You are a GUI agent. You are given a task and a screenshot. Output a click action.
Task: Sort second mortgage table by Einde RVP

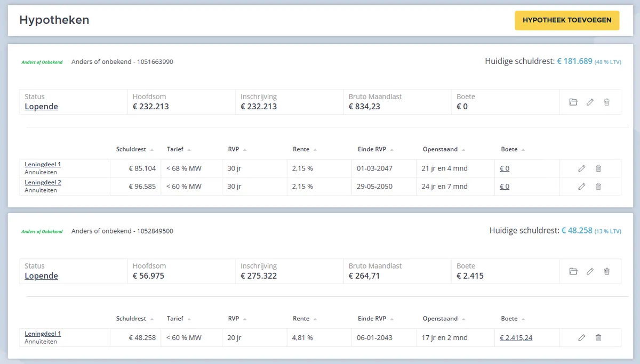(376, 319)
